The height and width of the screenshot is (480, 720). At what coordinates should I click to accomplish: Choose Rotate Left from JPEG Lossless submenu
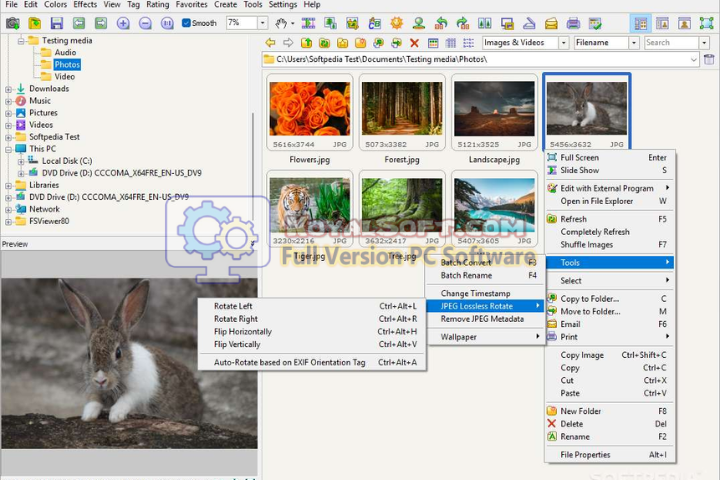tap(312, 306)
